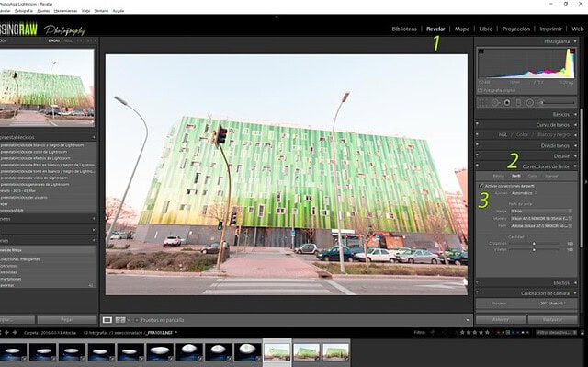The height and width of the screenshot is (367, 588).
Task: Open the Revelar module
Action: click(435, 29)
